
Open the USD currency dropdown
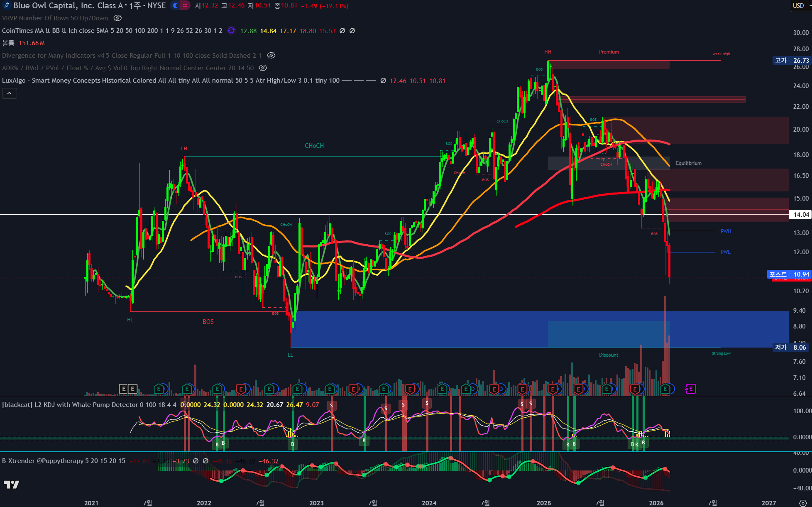(x=801, y=5)
